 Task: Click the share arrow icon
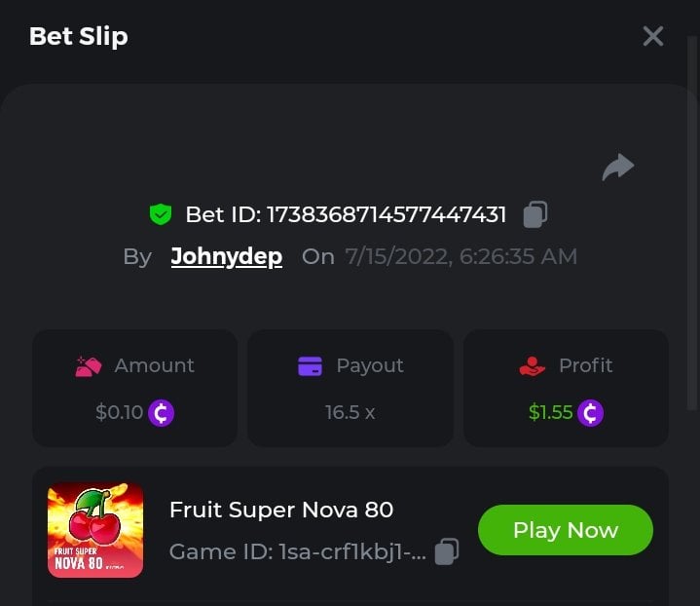point(618,168)
